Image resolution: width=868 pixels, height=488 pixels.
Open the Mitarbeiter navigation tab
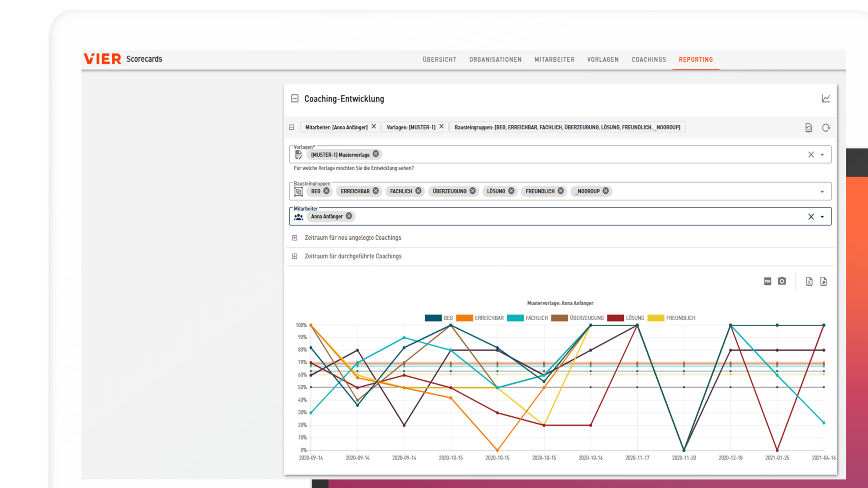click(554, 60)
